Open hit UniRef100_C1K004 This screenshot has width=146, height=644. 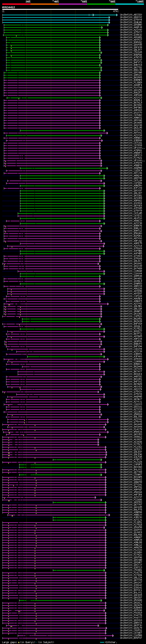click(x=131, y=274)
